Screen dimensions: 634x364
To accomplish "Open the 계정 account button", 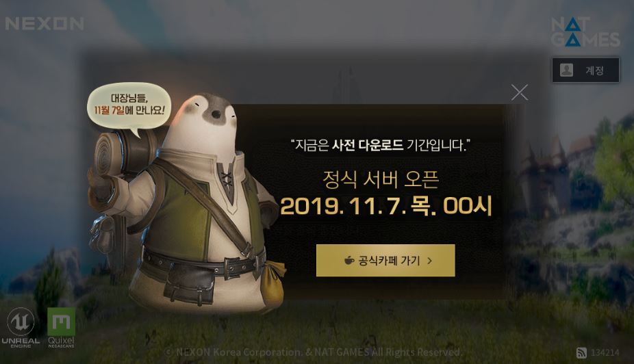I will click(585, 70).
